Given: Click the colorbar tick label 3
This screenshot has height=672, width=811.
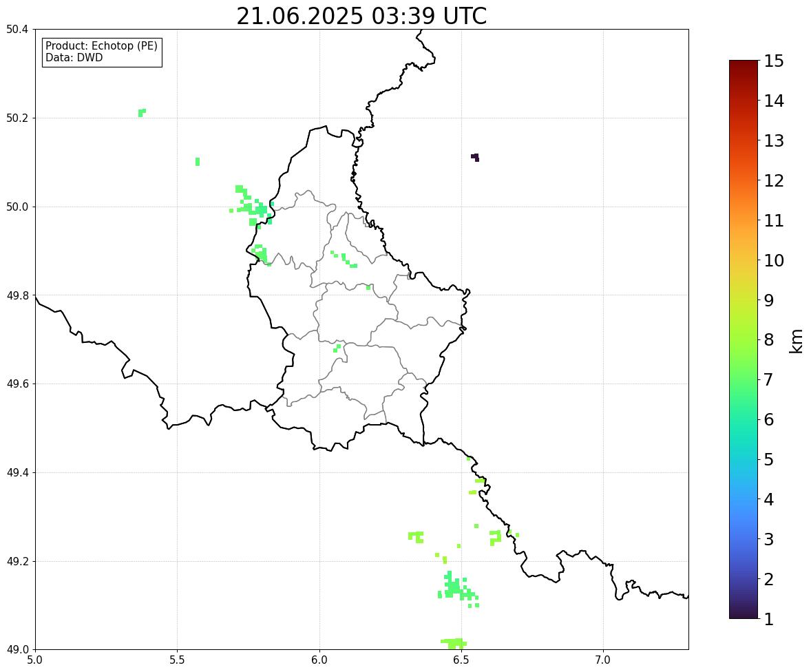Looking at the screenshot, I should (x=769, y=539).
